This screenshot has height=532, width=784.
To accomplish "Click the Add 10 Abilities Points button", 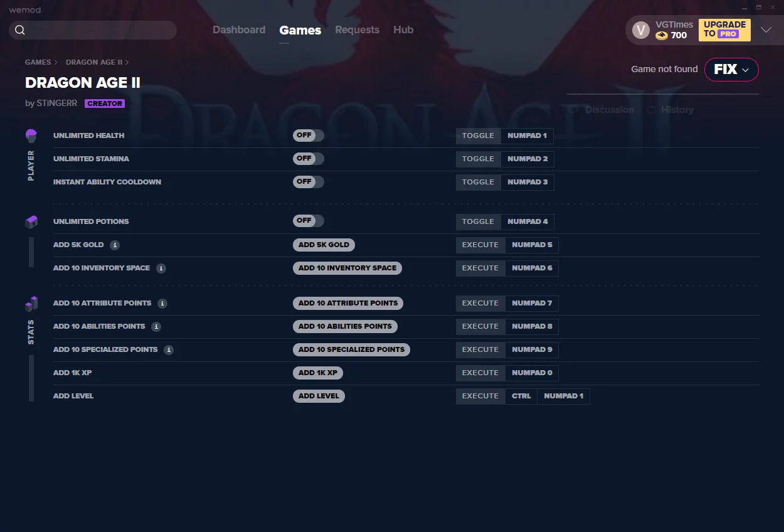I will 345,327.
